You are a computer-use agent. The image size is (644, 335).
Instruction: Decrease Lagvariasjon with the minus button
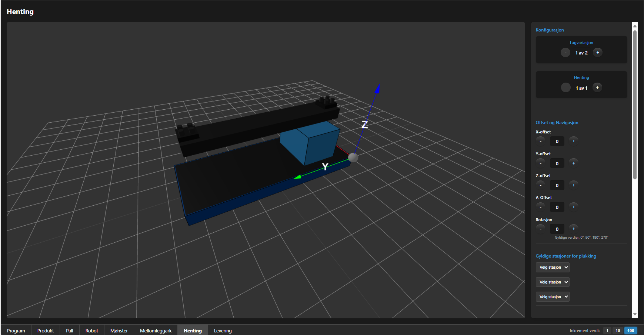565,53
